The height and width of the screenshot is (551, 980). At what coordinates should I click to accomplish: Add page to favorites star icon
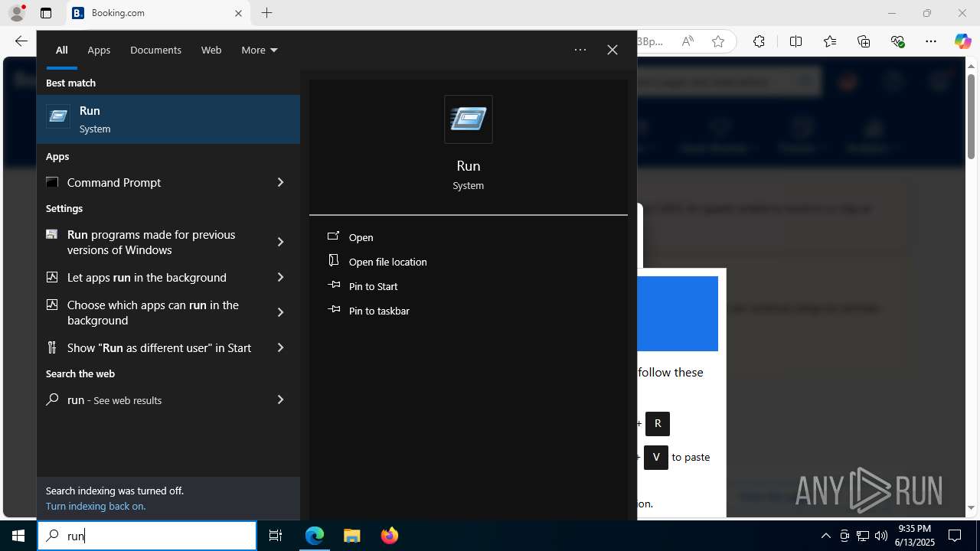(x=718, y=41)
